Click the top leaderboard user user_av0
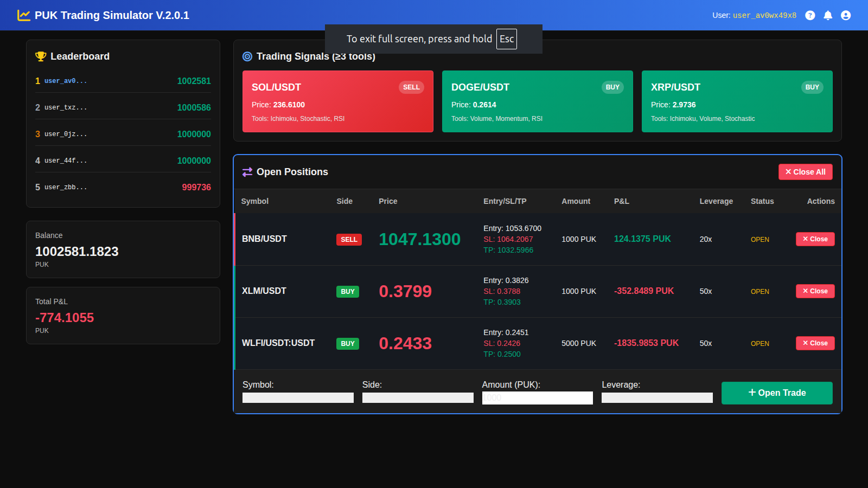The width and height of the screenshot is (868, 488). (x=66, y=81)
